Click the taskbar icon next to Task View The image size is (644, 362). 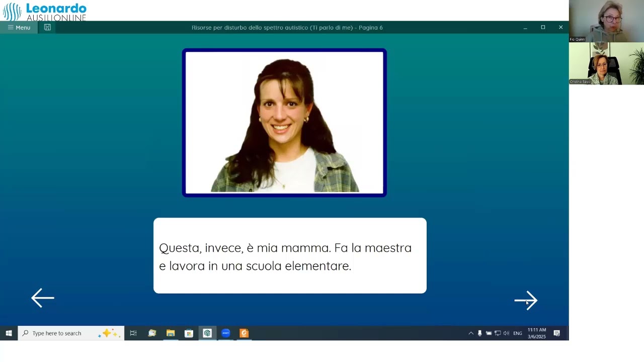click(x=152, y=333)
